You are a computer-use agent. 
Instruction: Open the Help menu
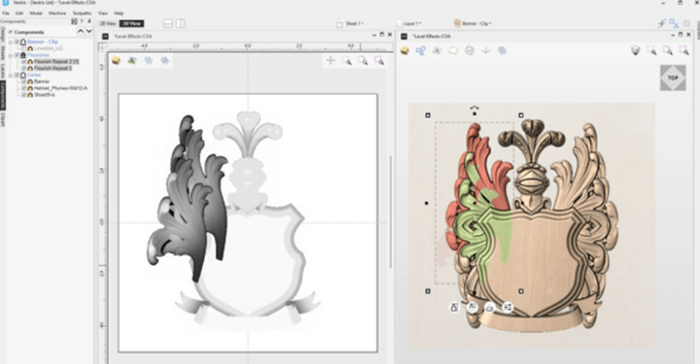(x=119, y=13)
